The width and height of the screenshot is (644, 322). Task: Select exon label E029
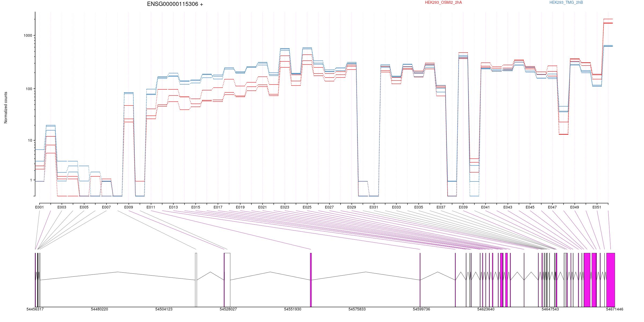click(x=352, y=207)
